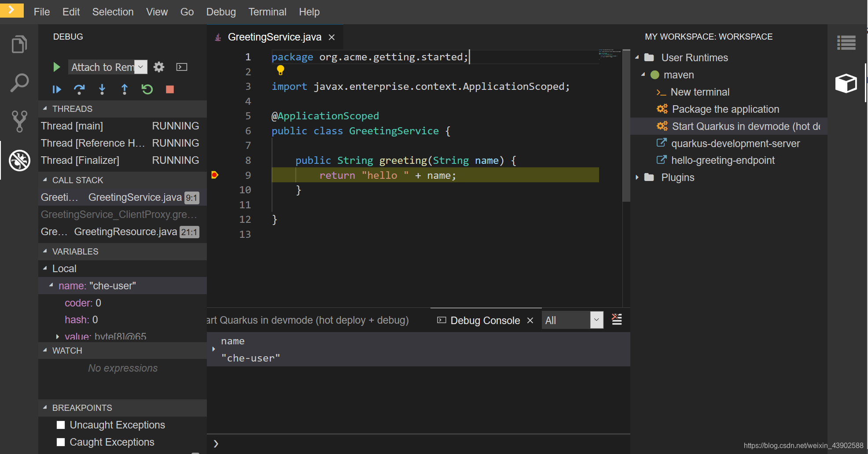The image size is (868, 454).
Task: Clear the Debug Console output icon
Action: [617, 319]
